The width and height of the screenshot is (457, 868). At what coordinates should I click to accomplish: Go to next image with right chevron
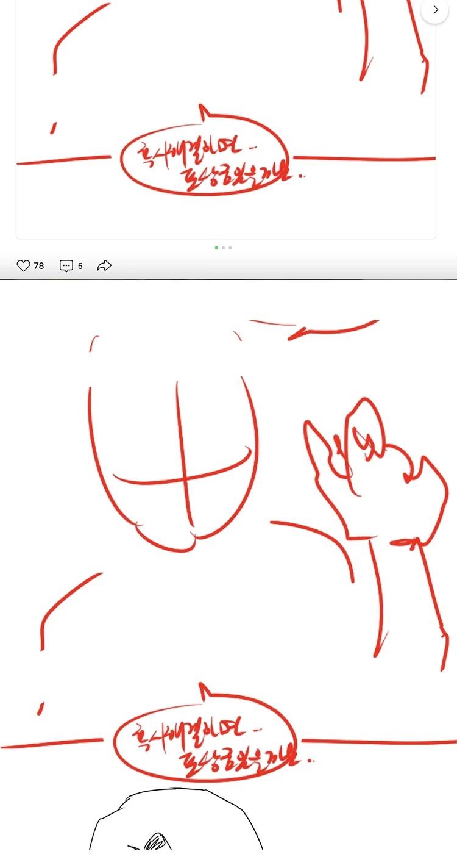click(435, 10)
